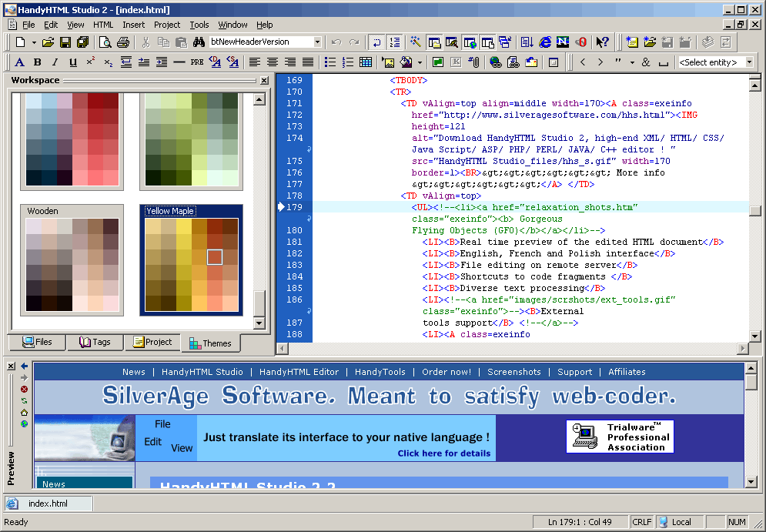Toggle word wrap in editor
Viewport: 766px width, 532px height.
[x=376, y=42]
